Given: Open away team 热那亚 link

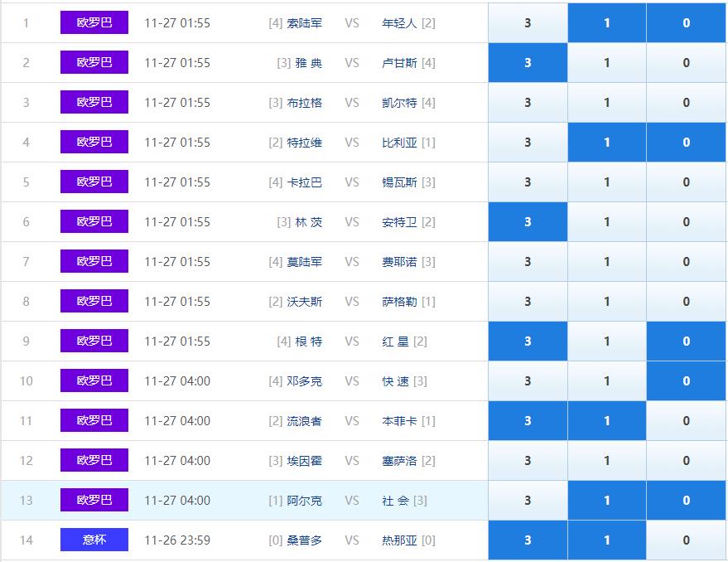Looking at the screenshot, I should (x=399, y=540).
